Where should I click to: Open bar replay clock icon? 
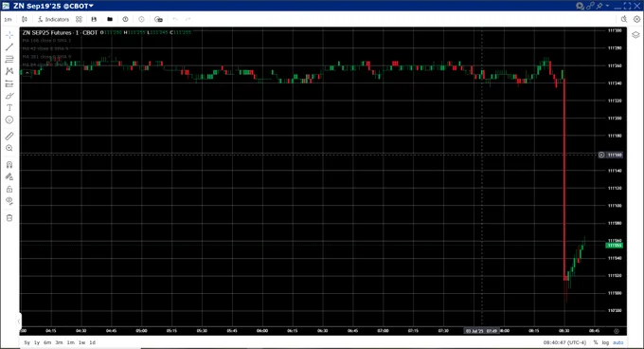pyautogui.click(x=141, y=19)
